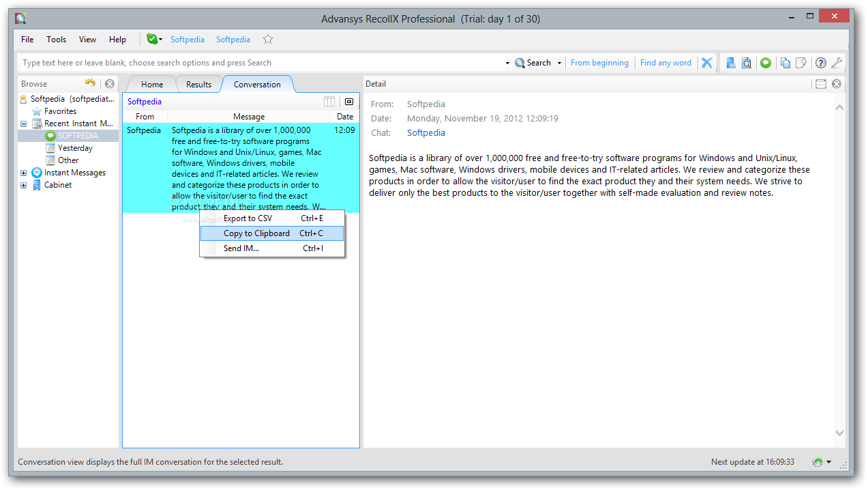Image resolution: width=868 pixels, height=490 pixels.
Task: Click the gear status icon at bottom right
Action: (818, 462)
